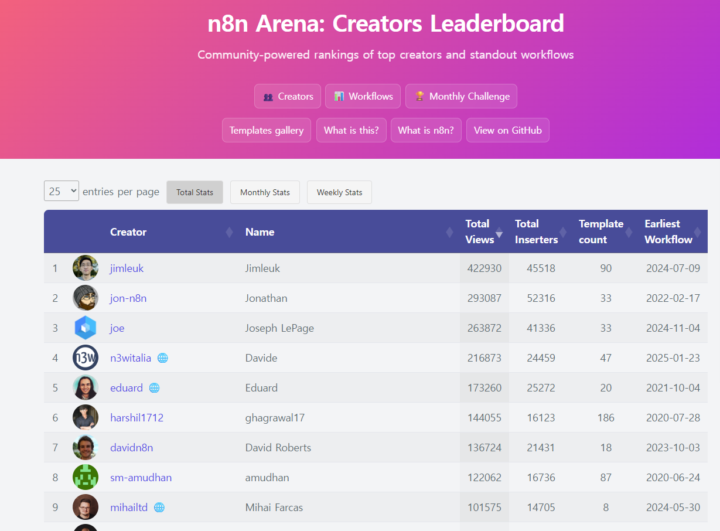Sort table by Total Inserters column

click(540, 232)
